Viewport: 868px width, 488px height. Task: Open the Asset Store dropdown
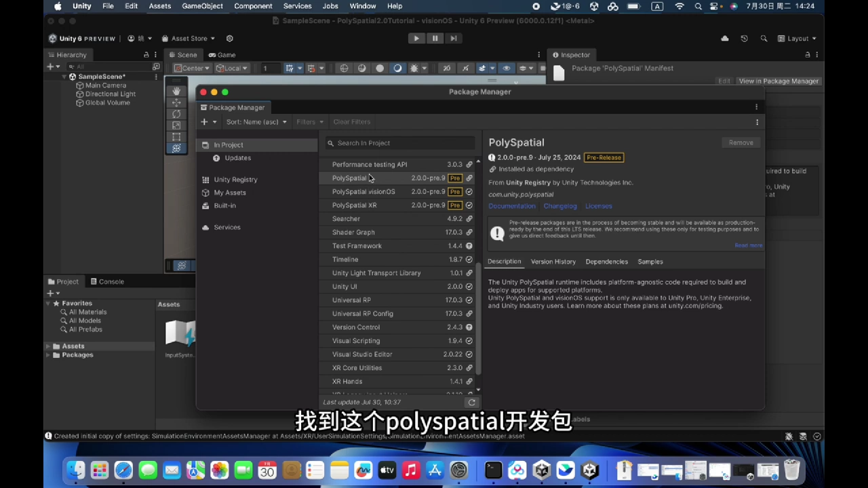pos(189,39)
